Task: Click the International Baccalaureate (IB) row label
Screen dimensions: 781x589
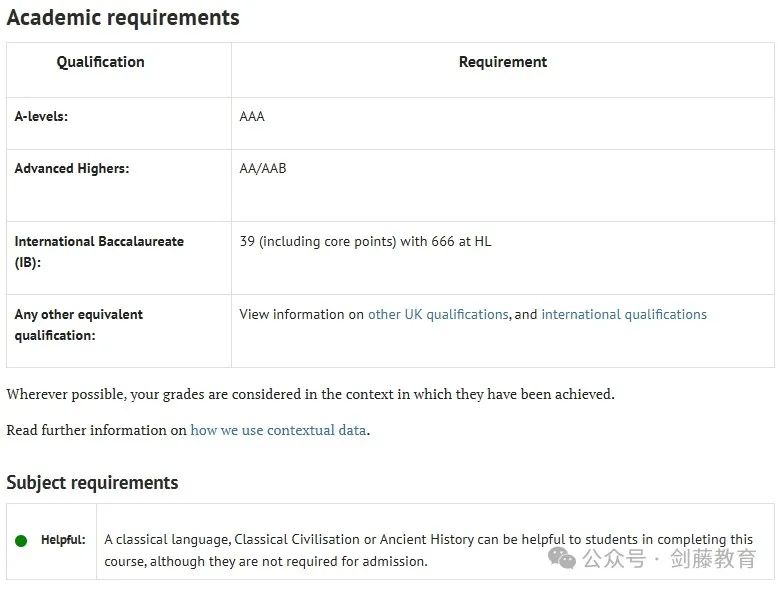Action: point(98,251)
